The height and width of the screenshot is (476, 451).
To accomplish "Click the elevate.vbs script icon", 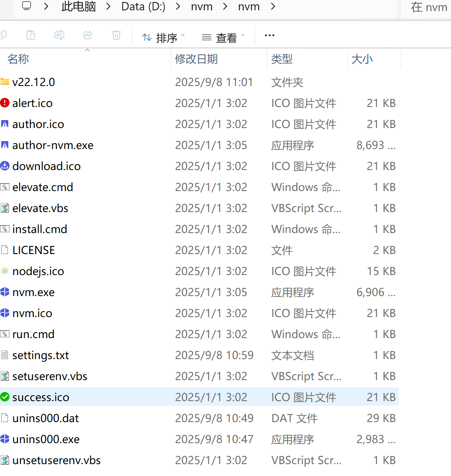I will pos(5,208).
